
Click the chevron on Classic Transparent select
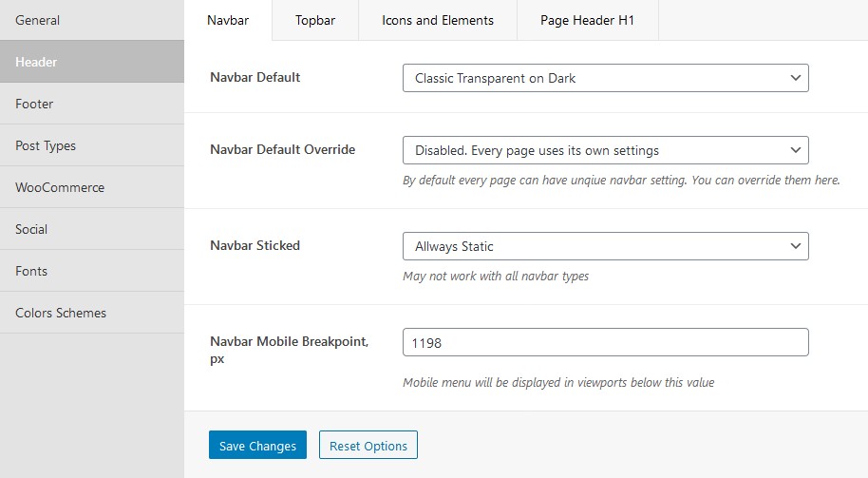coord(796,78)
